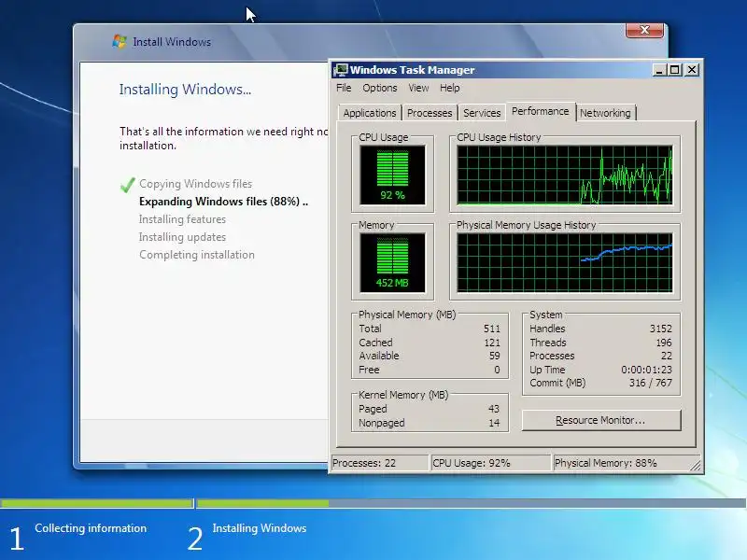Open the Resource Monitor
The height and width of the screenshot is (560, 747).
coord(601,421)
